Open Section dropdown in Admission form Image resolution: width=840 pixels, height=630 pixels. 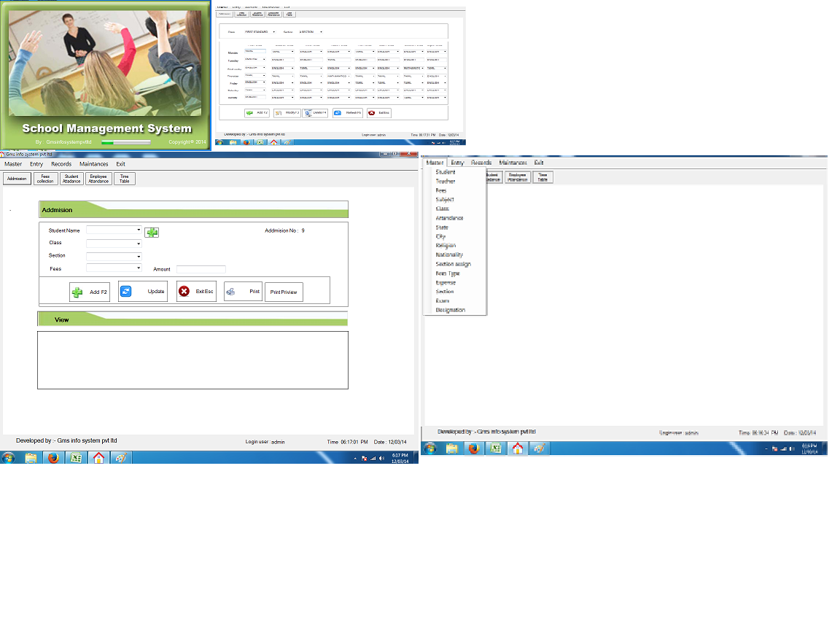click(114, 256)
